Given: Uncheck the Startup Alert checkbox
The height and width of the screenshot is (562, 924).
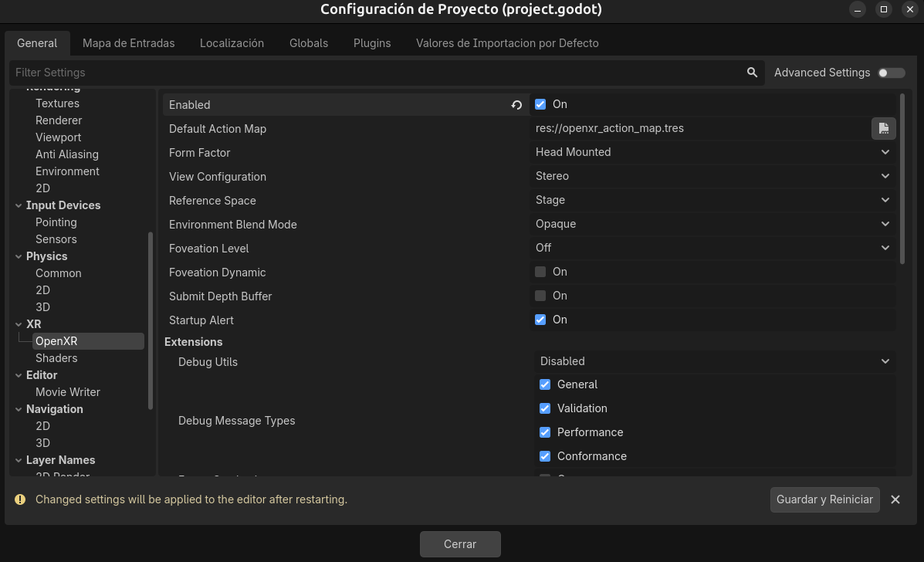Looking at the screenshot, I should click(x=540, y=320).
